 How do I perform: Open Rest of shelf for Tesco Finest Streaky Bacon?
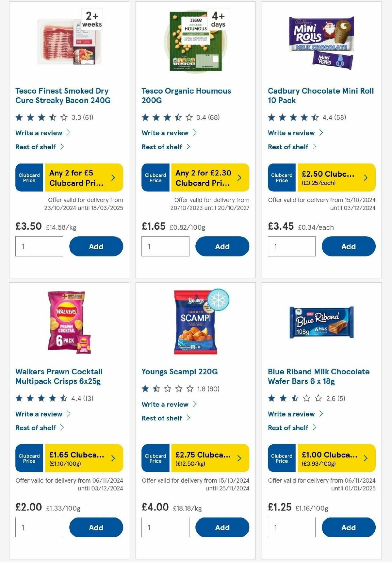pos(35,147)
